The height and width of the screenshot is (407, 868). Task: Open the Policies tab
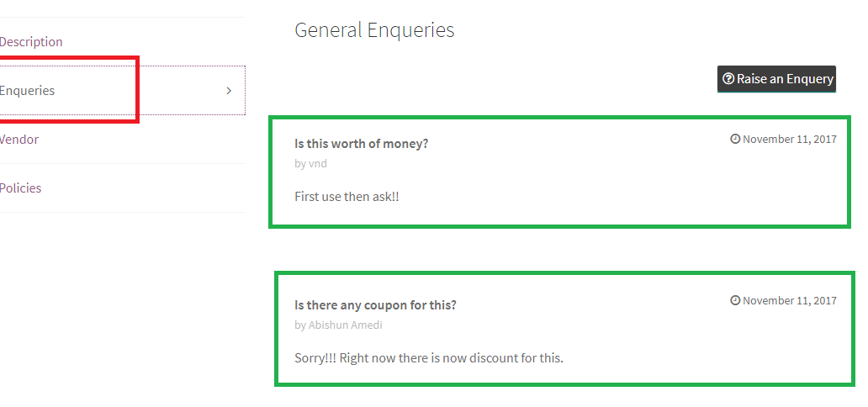pos(20,188)
